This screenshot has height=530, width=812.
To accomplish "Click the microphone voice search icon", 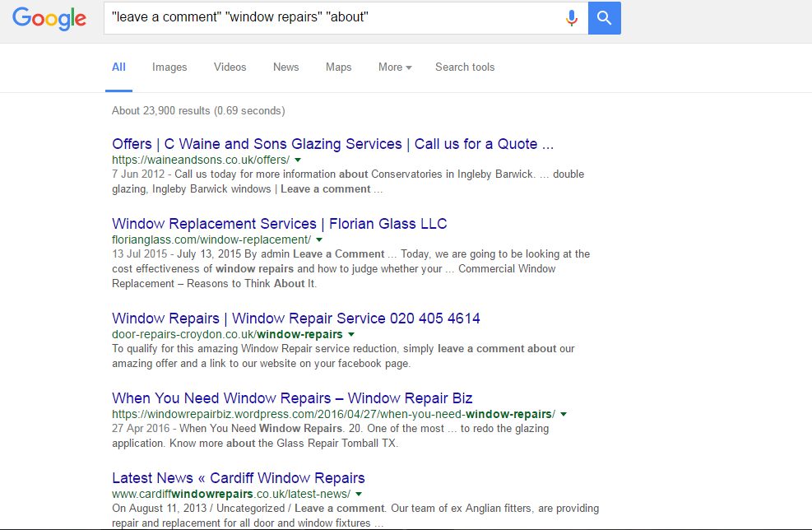I will pyautogui.click(x=572, y=18).
